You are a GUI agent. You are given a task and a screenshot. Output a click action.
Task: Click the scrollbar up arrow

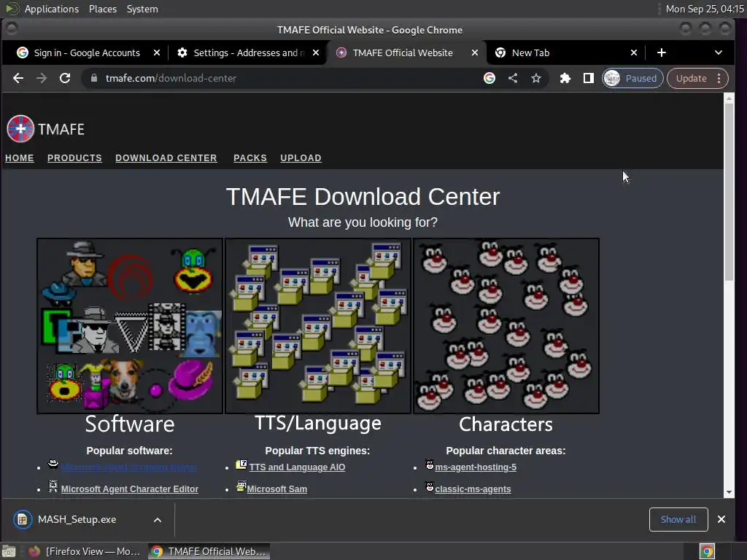tap(729, 98)
